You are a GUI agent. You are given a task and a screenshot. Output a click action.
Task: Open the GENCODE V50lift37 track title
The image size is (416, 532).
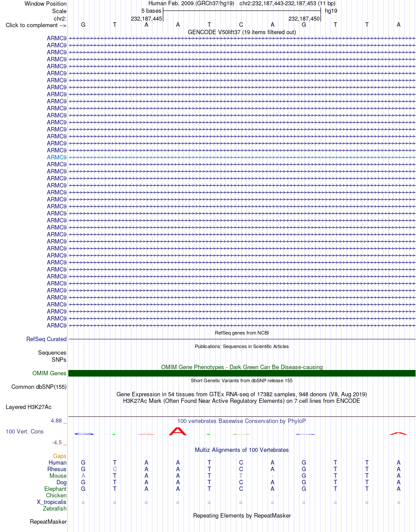click(x=242, y=32)
